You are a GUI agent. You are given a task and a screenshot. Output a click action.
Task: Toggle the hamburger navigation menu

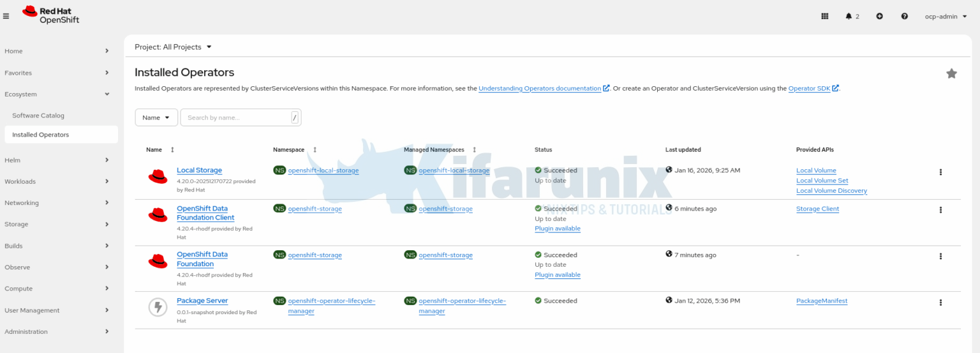point(6,16)
